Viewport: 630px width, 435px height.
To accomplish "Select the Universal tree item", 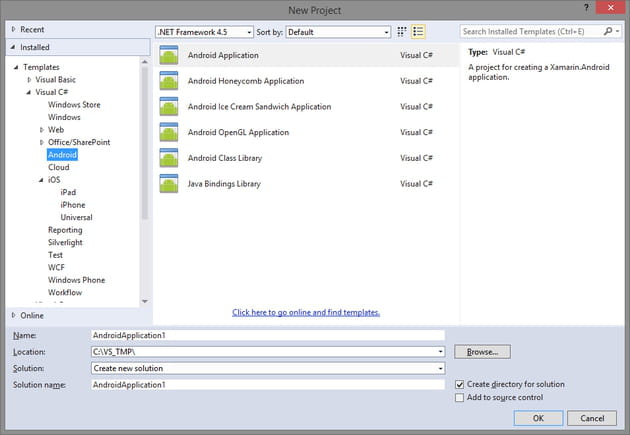I will [76, 217].
